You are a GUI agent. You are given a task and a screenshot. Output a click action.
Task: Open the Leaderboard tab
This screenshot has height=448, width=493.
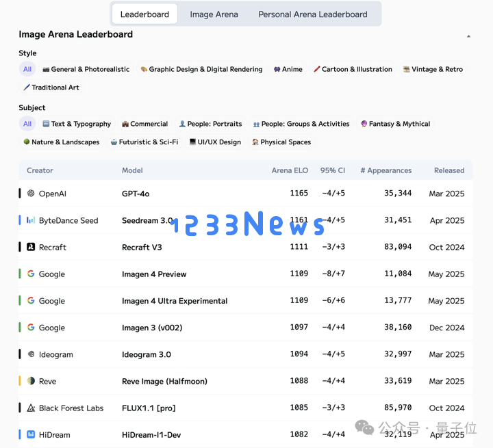click(144, 14)
